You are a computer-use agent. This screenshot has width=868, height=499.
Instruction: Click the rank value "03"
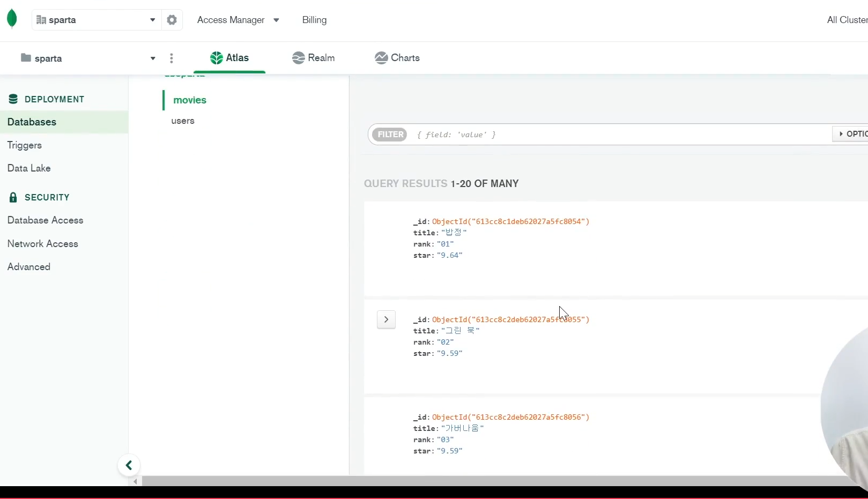[x=446, y=440]
